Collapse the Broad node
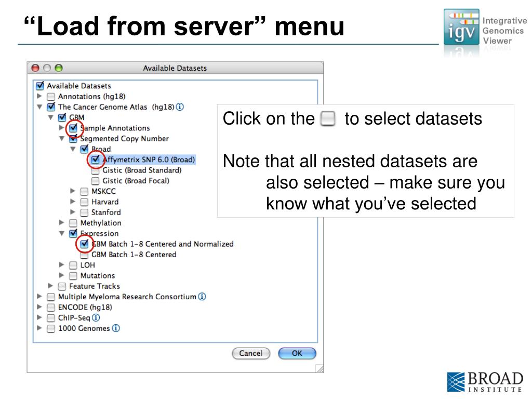532x399 pixels. click(x=73, y=149)
